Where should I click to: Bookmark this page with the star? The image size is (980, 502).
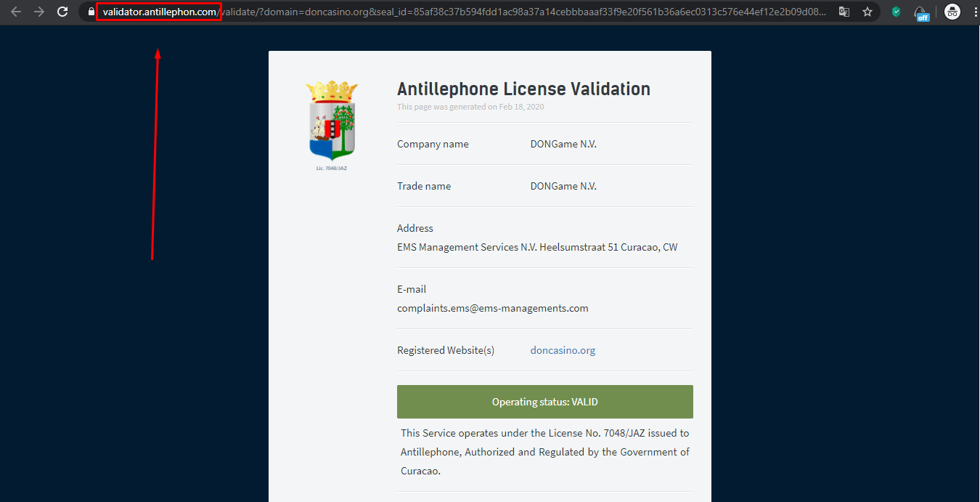coord(867,12)
